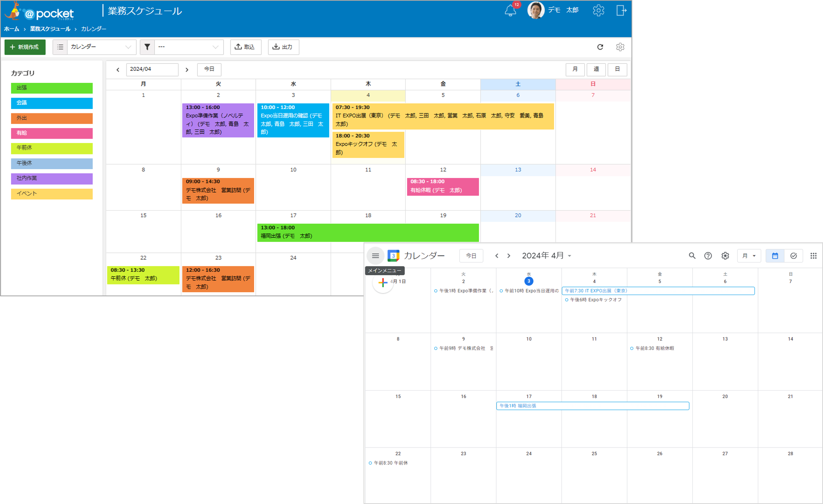Click the ホーム breadcrumb link

click(11, 29)
